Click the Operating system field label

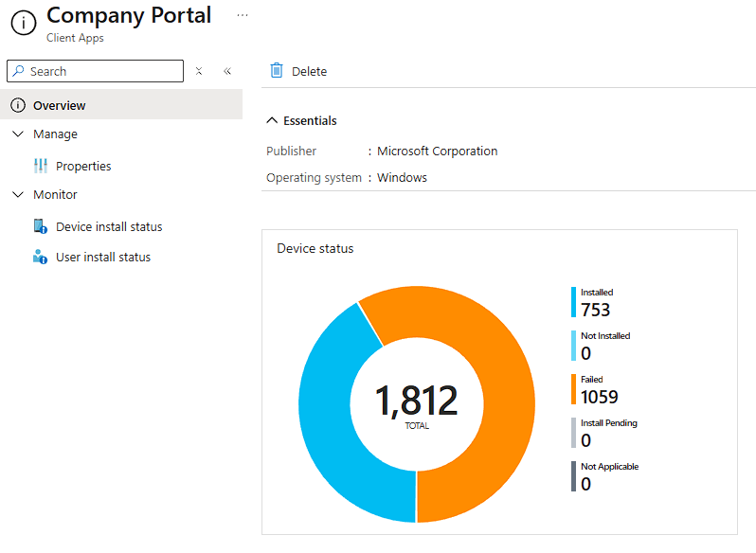[x=314, y=178]
